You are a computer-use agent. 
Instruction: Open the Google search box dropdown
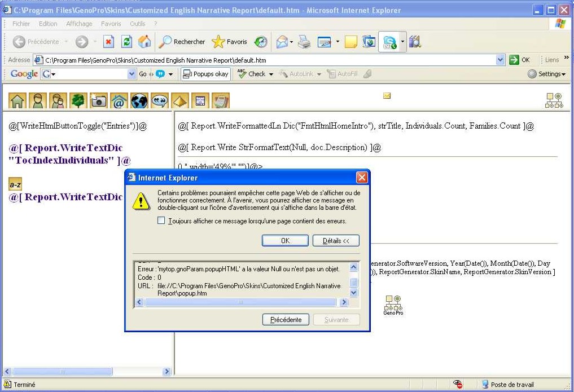point(132,74)
